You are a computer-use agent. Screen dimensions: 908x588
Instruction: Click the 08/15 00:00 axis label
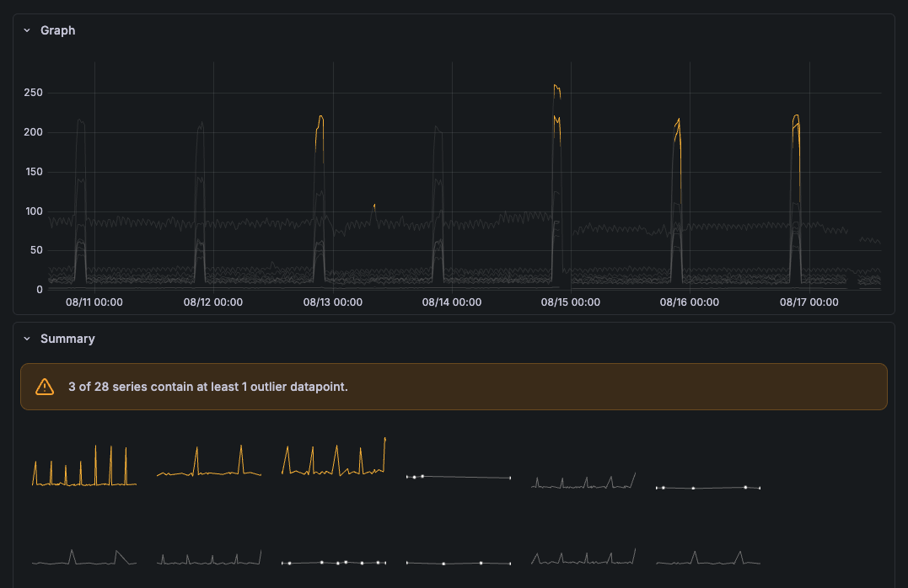click(571, 302)
